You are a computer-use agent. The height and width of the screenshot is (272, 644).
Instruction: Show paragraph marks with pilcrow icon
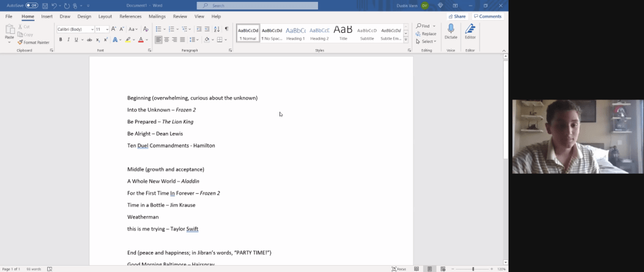click(x=226, y=29)
